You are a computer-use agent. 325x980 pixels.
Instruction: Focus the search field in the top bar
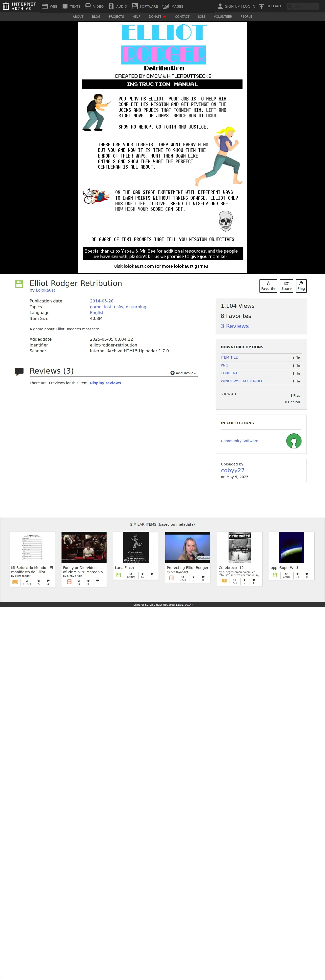[303, 6]
